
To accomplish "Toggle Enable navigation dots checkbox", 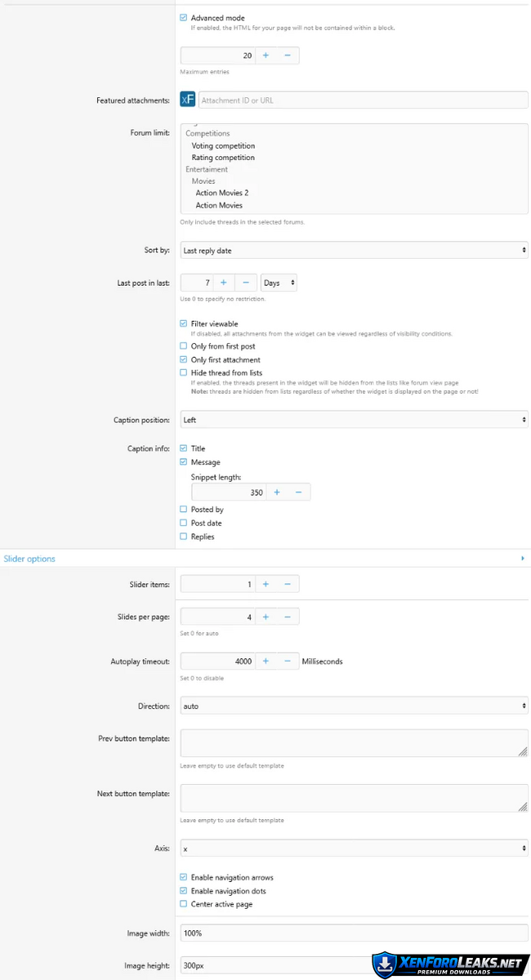I will tap(184, 891).
